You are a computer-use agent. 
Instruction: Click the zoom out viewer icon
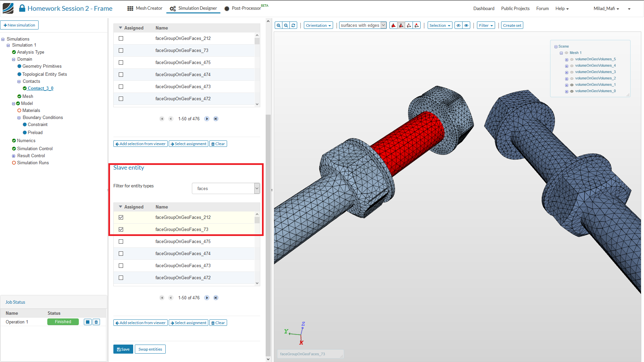(286, 25)
